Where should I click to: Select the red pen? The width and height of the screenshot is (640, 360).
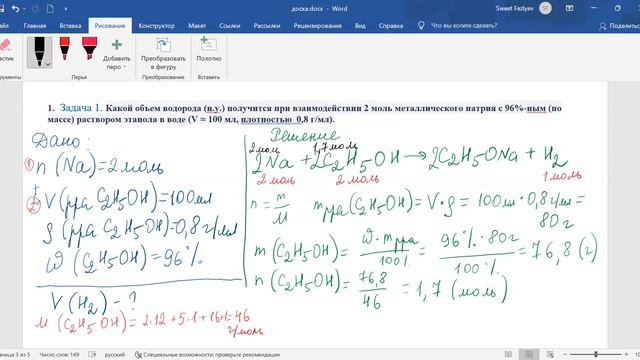tap(64, 48)
